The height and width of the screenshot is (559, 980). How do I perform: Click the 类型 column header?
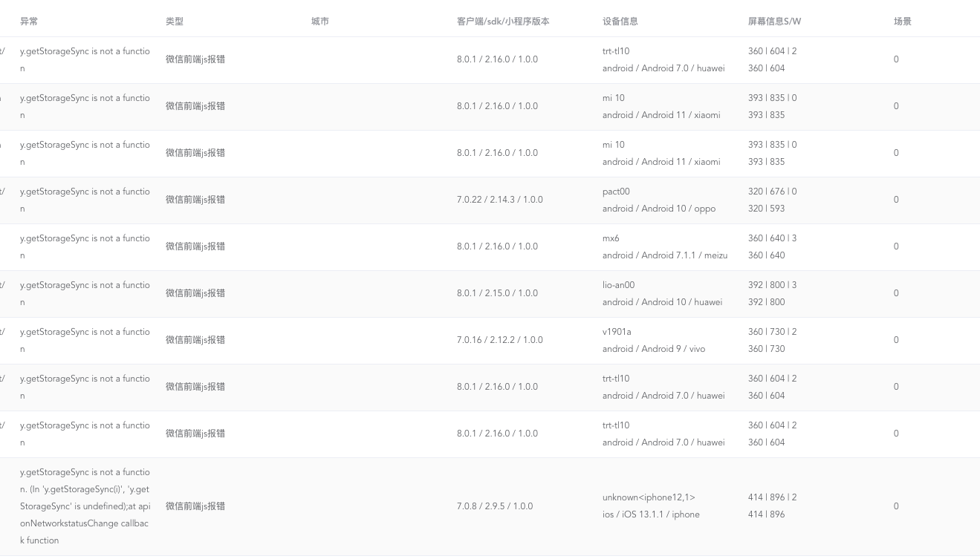175,22
